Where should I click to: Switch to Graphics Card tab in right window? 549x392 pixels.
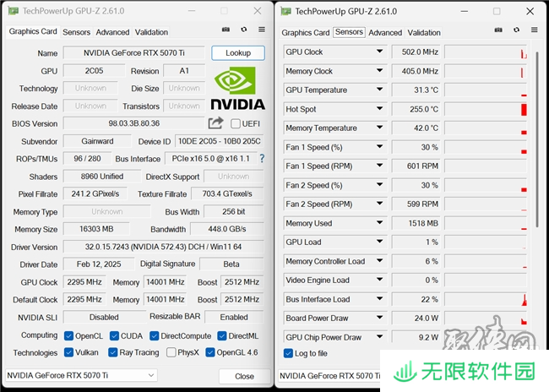(305, 33)
